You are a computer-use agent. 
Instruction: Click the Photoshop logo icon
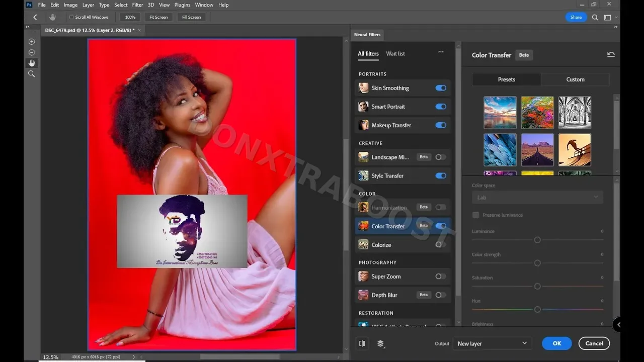pyautogui.click(x=29, y=5)
